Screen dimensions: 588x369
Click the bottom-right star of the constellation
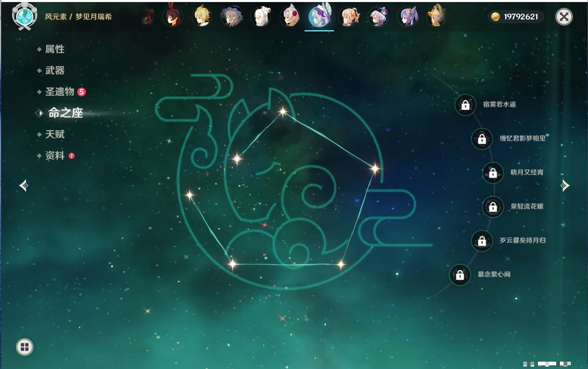click(341, 265)
